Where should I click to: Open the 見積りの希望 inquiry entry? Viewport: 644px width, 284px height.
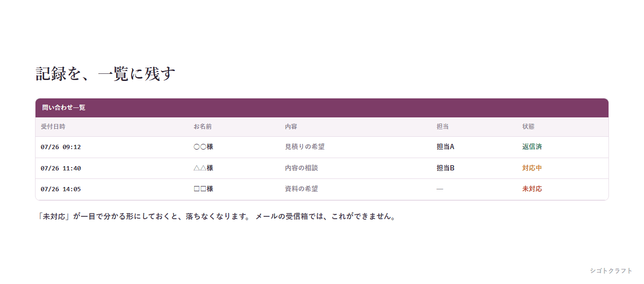[304, 147]
